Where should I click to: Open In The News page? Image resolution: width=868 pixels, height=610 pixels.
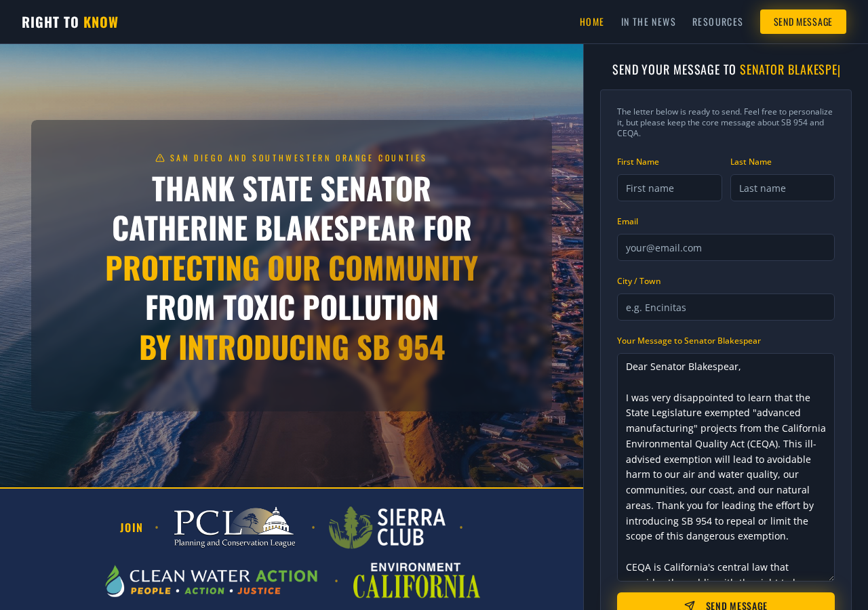click(x=648, y=22)
